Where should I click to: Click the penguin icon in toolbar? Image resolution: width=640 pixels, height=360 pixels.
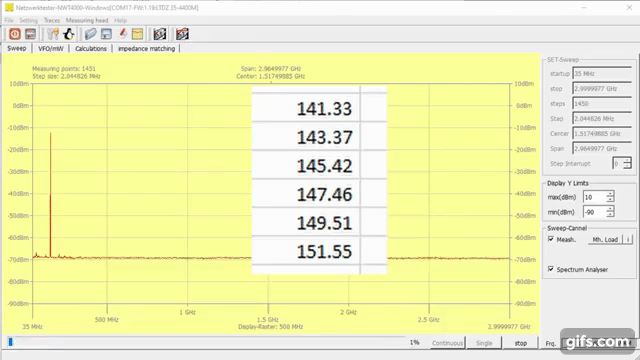(69, 34)
